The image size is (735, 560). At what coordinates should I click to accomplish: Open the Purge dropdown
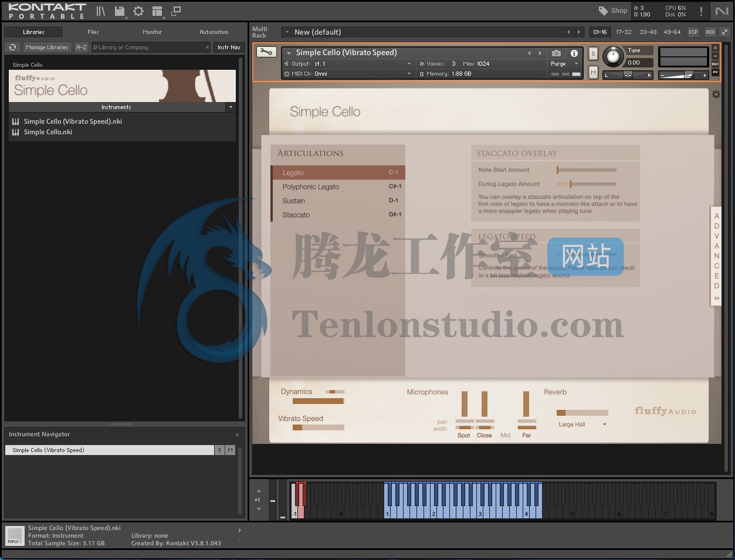pos(564,64)
